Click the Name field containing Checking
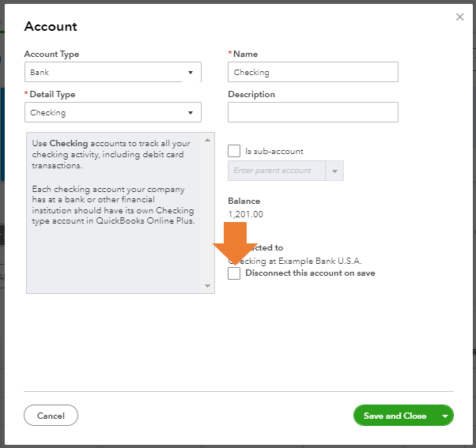The height and width of the screenshot is (448, 476). 312,73
